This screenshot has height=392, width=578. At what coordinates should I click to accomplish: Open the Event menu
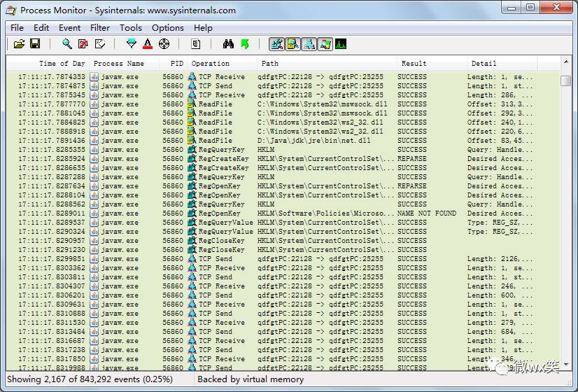[69, 28]
